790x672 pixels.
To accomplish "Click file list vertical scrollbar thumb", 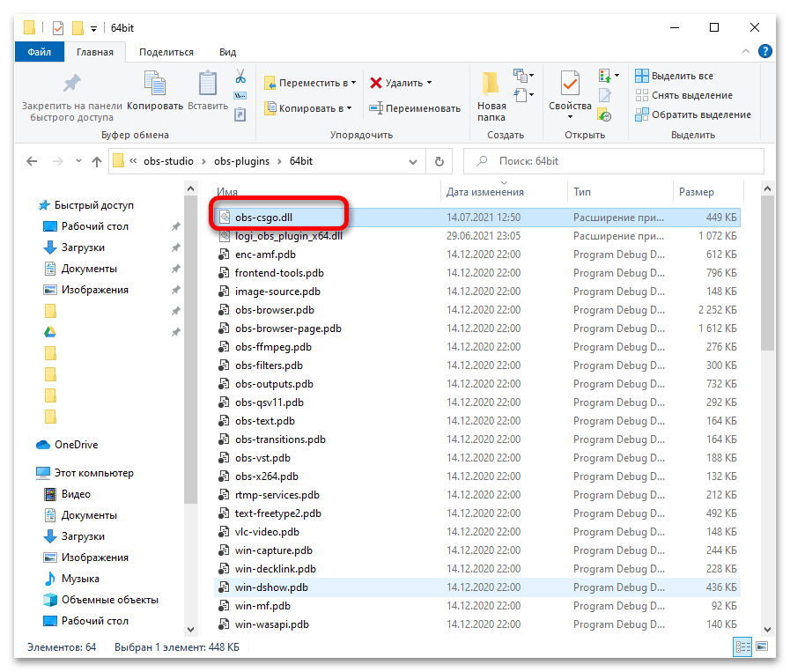I will 767,273.
